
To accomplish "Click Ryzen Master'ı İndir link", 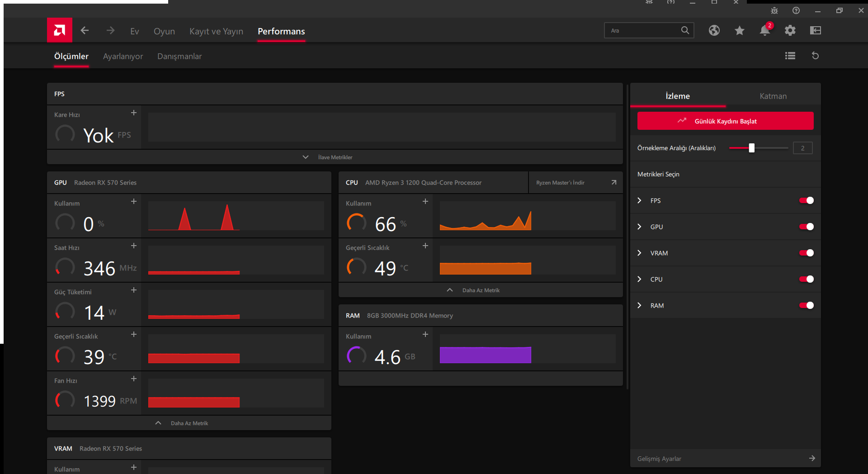I will tap(560, 182).
